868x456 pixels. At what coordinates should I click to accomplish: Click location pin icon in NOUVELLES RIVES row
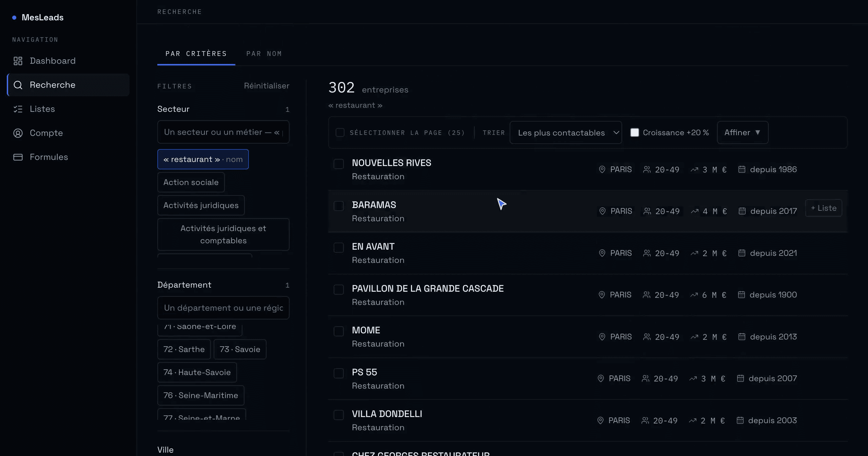coord(602,169)
